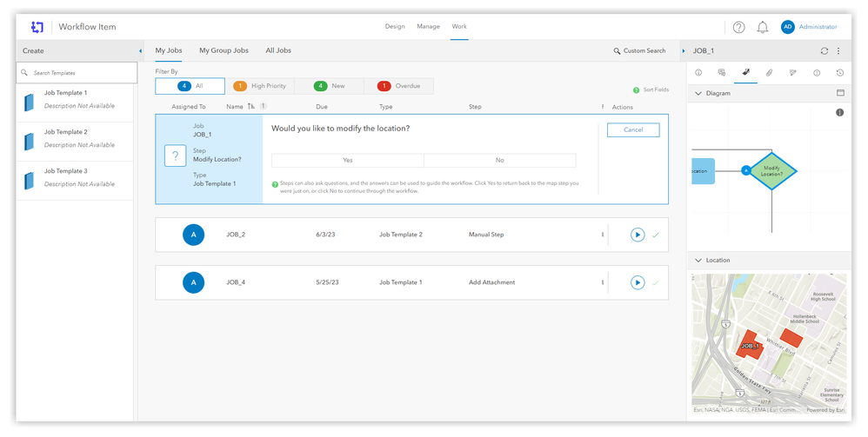This screenshot has height=437, width=868.
Task: Click the AD administrator avatar
Action: pyautogui.click(x=787, y=27)
